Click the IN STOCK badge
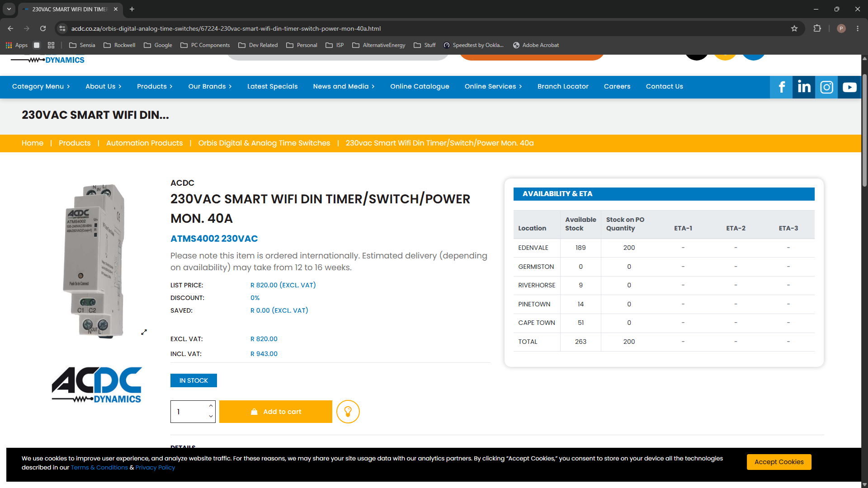 click(193, 380)
